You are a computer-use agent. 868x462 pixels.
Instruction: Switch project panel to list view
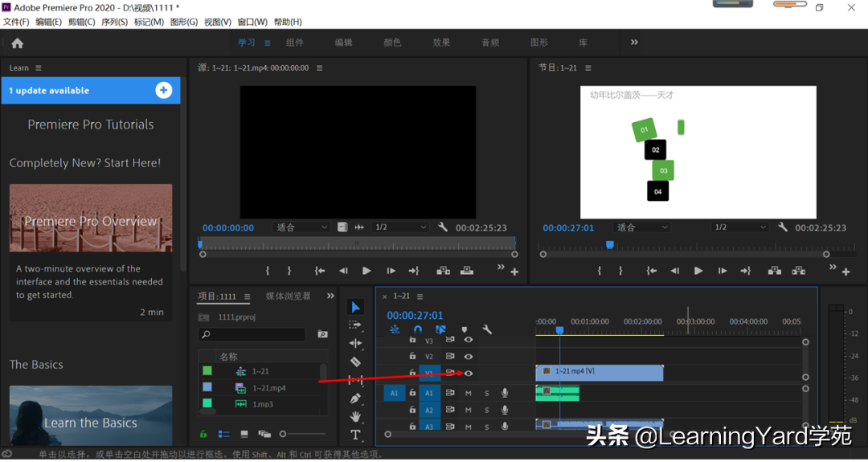[223, 435]
